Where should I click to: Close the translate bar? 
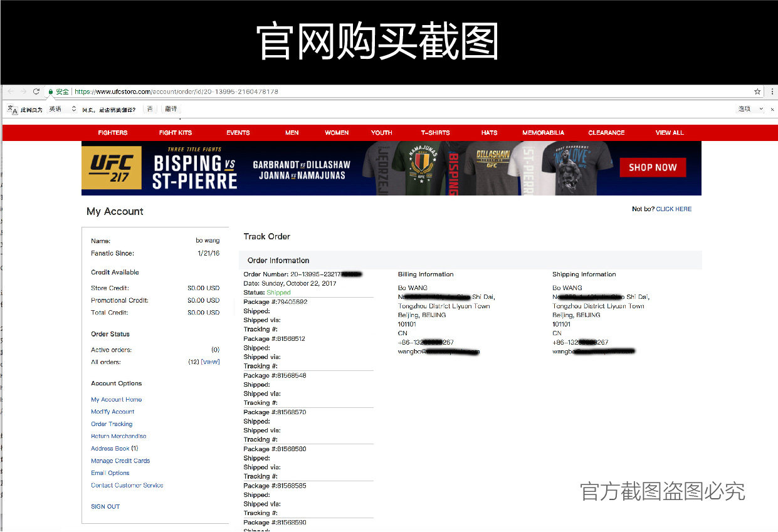coord(772,109)
